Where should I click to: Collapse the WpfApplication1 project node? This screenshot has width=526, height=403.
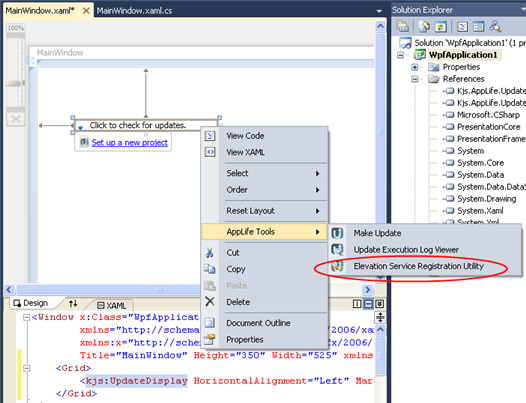click(x=401, y=55)
